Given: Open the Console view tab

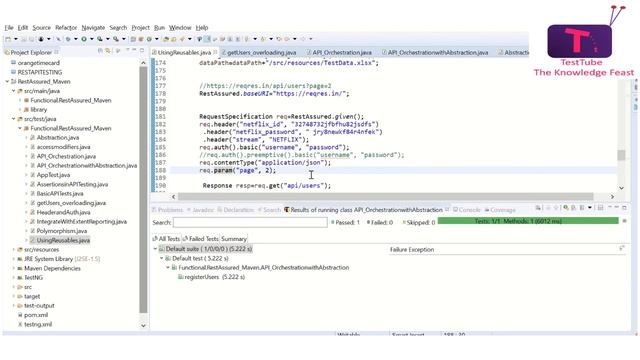Looking at the screenshot, I should (467, 210).
